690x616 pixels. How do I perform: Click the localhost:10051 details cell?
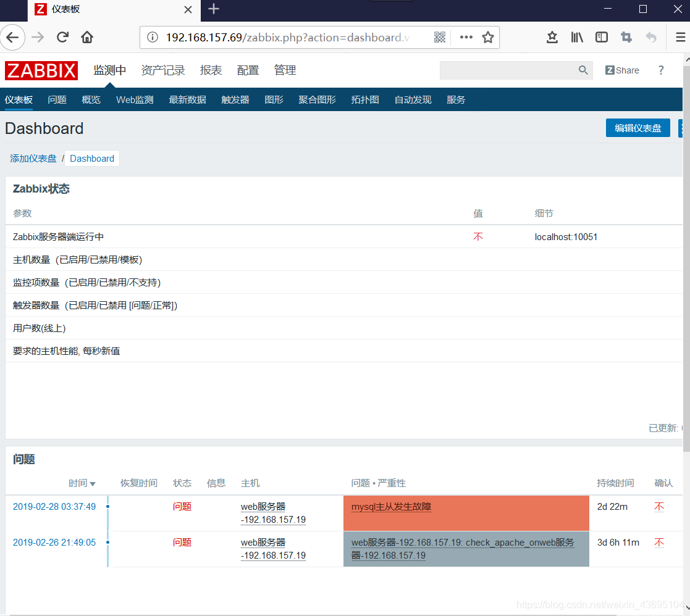566,237
